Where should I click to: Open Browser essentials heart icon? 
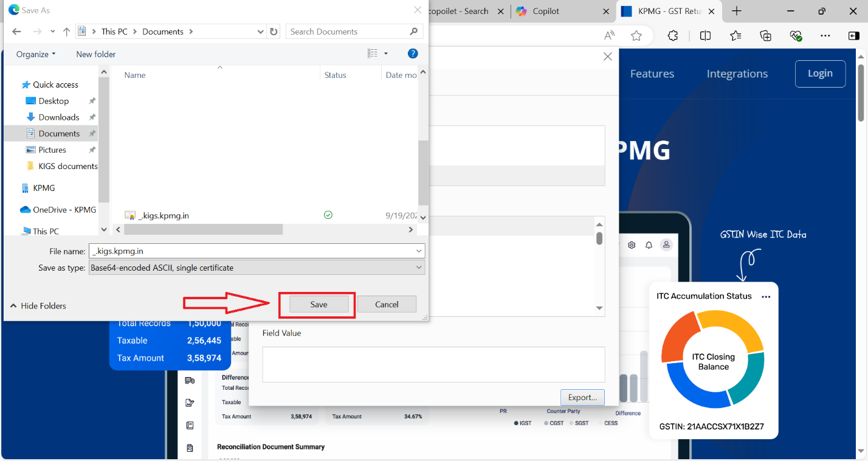(796, 36)
